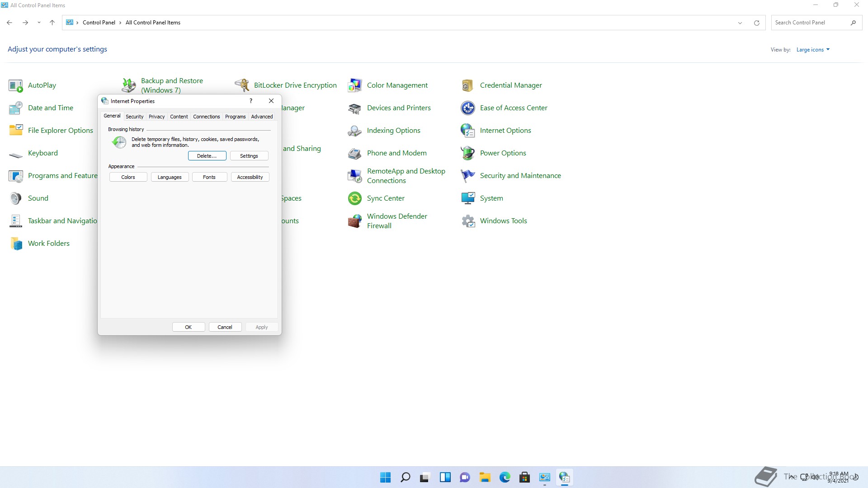868x488 pixels.
Task: Click the forward navigation arrow
Action: point(25,23)
